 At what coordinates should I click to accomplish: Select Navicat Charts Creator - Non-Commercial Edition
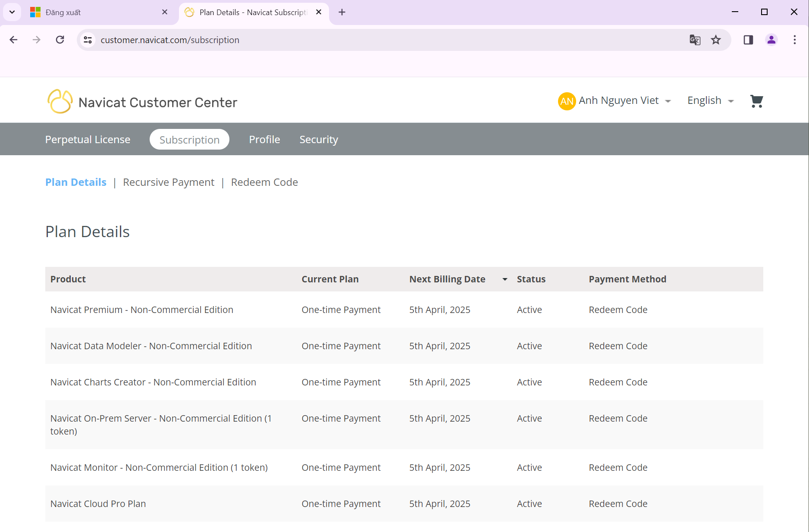coord(153,382)
